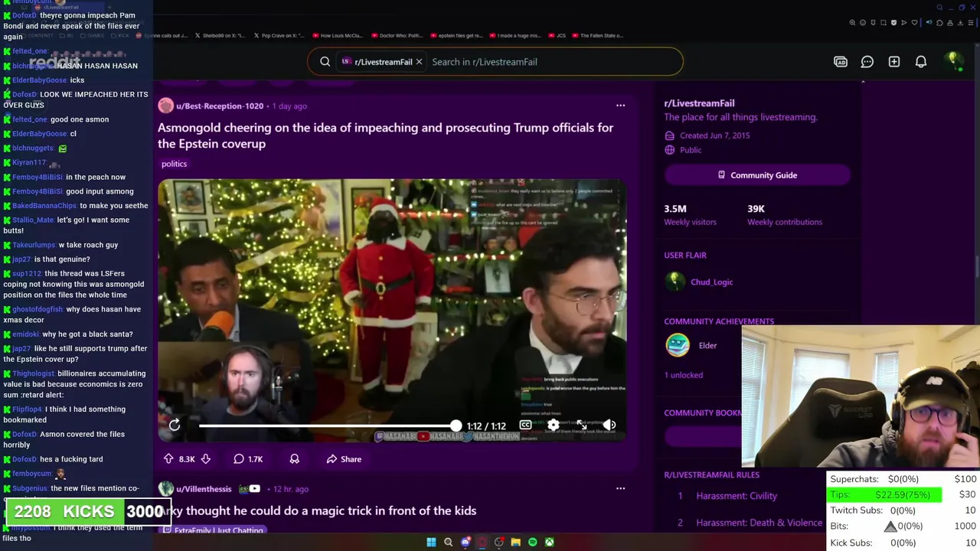Screen dimensions: 980x551
Task: Replay the video with the replay icon
Action: click(175, 425)
